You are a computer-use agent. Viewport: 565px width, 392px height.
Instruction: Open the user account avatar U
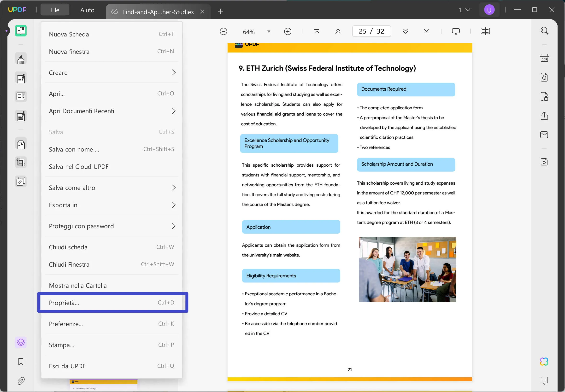click(x=489, y=10)
